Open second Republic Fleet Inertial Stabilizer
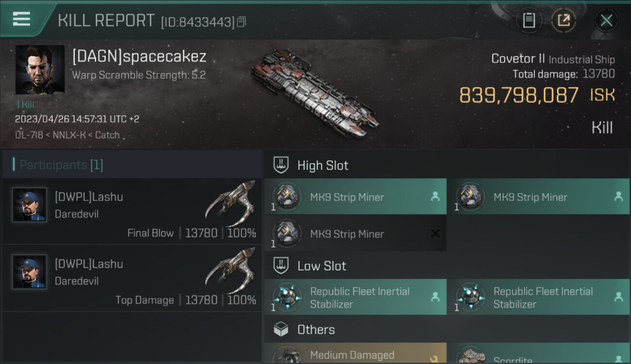This screenshot has width=631, height=364. (539, 297)
